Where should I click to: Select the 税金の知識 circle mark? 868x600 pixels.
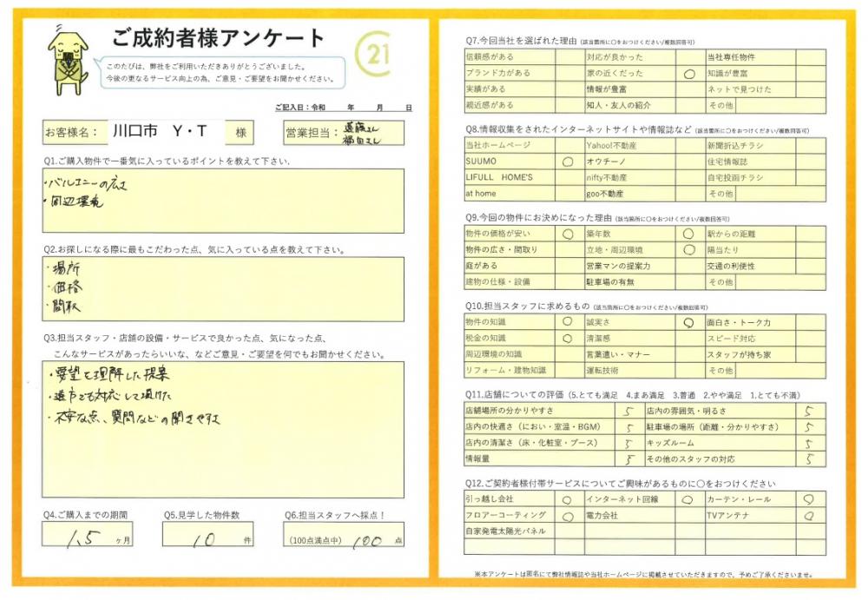(x=568, y=339)
